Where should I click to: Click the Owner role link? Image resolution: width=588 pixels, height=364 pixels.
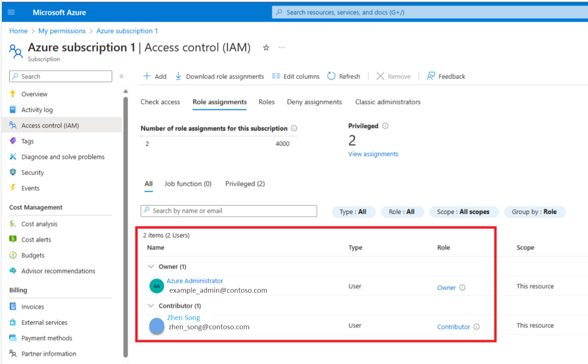[x=446, y=288]
